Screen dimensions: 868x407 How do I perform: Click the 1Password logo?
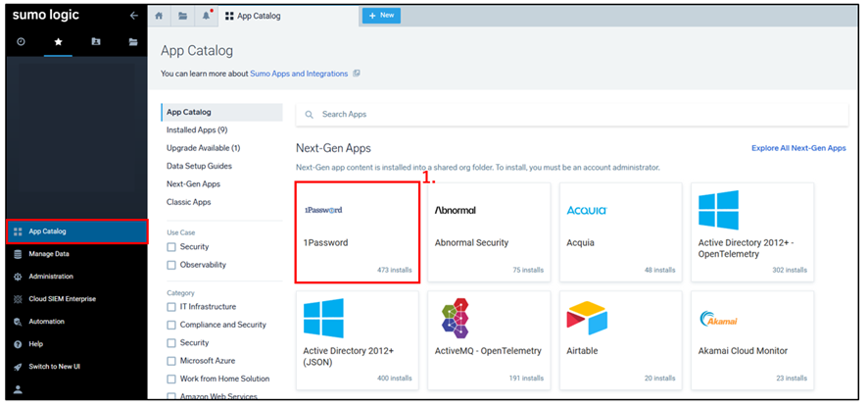point(324,210)
